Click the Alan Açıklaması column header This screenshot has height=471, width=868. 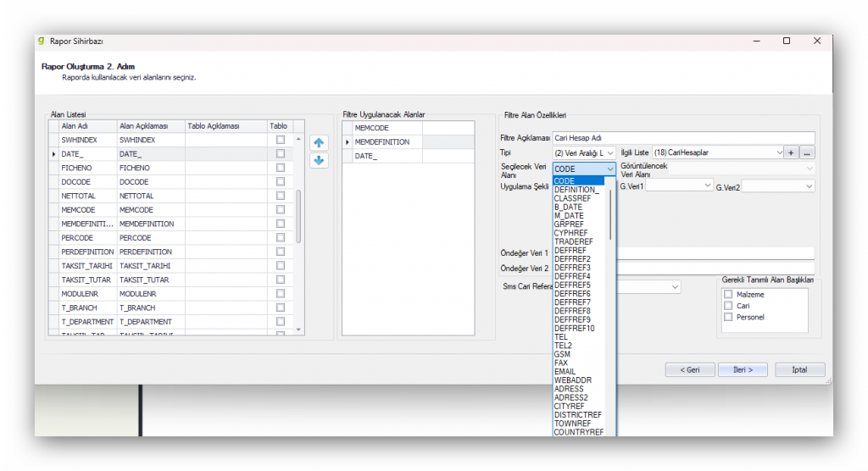(x=151, y=126)
